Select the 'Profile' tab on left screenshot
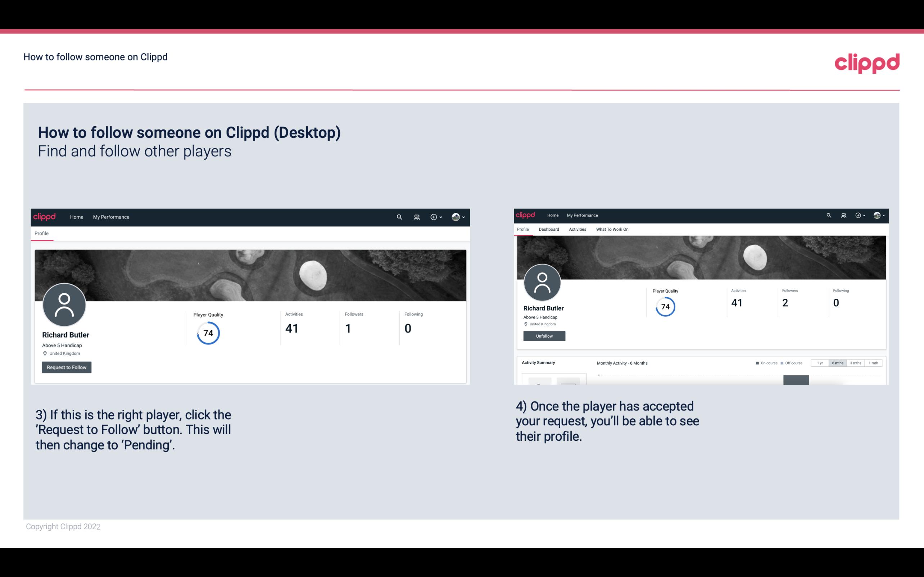This screenshot has width=924, height=577. pyautogui.click(x=41, y=233)
